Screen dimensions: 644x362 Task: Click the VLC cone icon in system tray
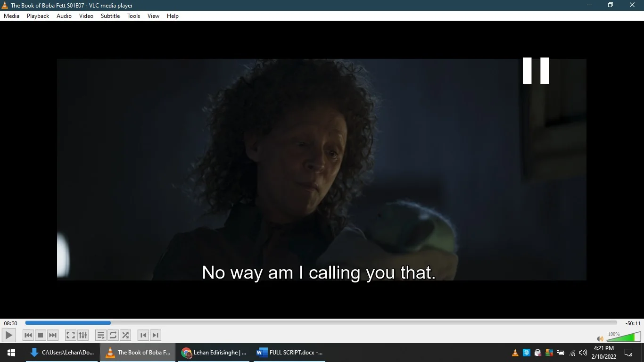click(515, 353)
